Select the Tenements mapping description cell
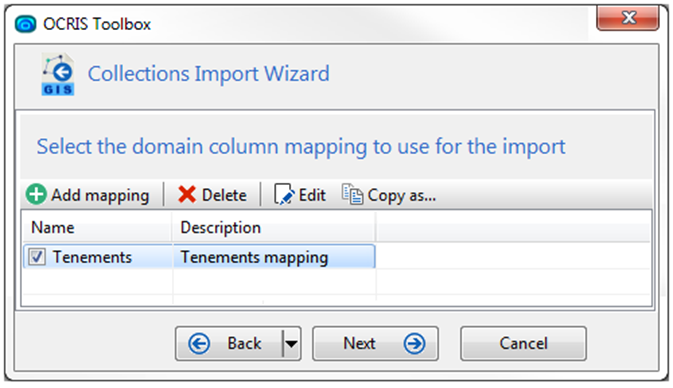This screenshot has width=673, height=388. pos(274,257)
